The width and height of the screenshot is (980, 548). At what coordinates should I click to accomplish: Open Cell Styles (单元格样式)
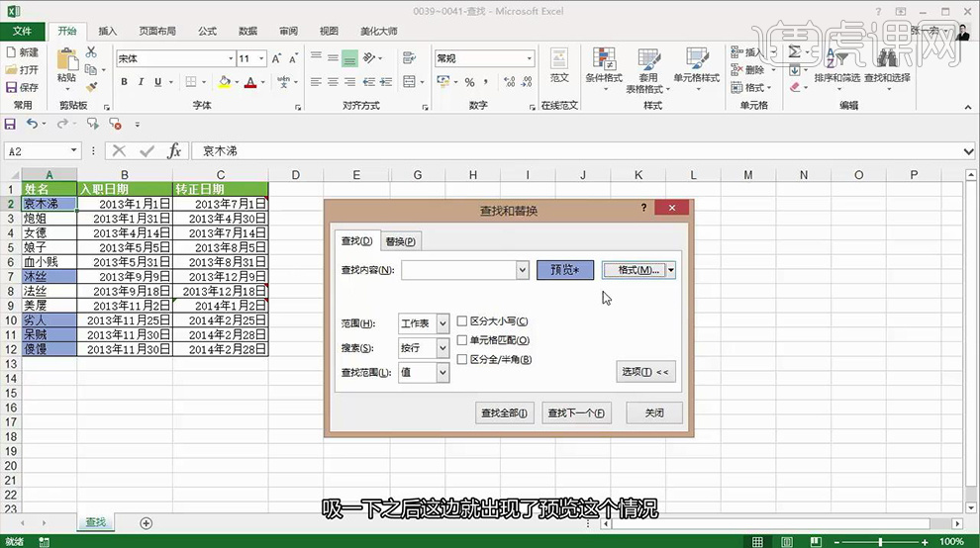coord(696,70)
